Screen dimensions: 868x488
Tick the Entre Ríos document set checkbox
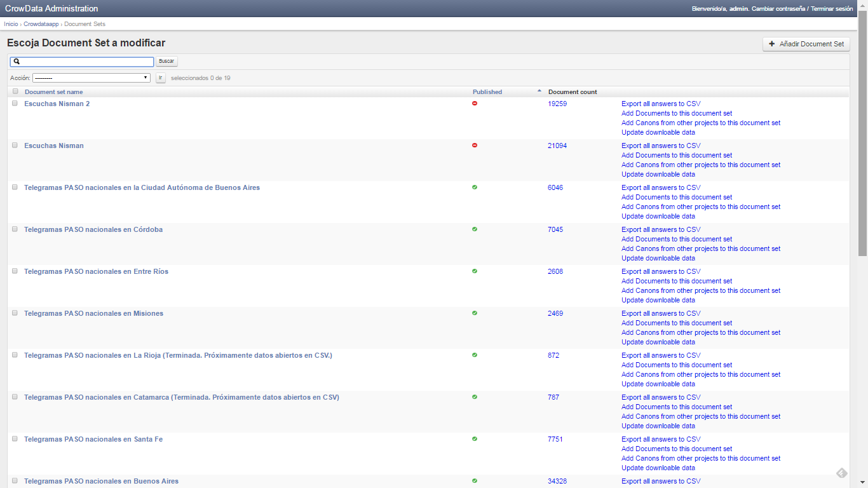(15, 271)
